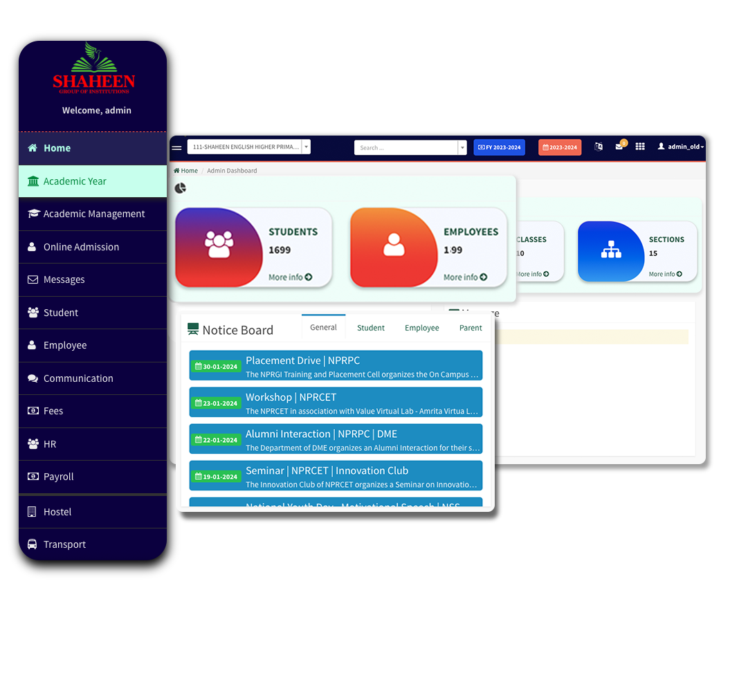Expand the Search box dropdown arrow
The image size is (748, 700).
click(462, 147)
